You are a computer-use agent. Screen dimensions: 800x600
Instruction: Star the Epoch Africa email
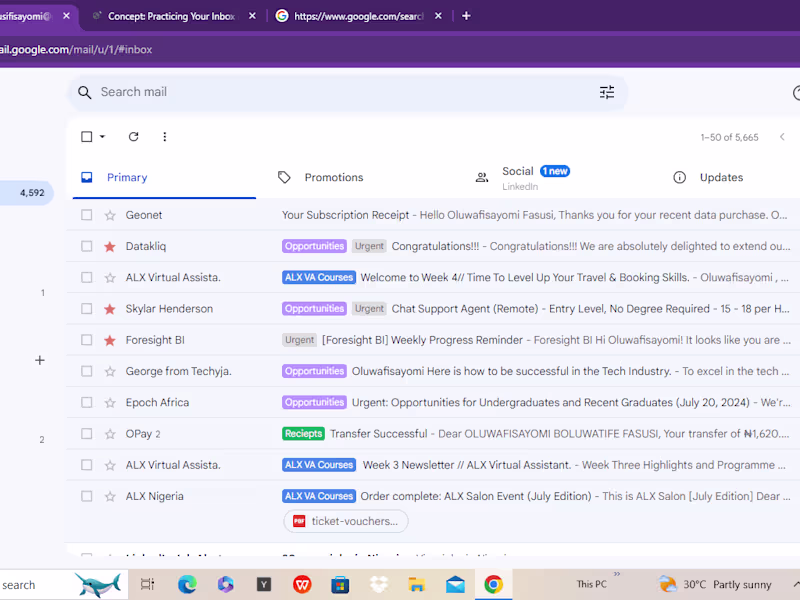coord(110,403)
